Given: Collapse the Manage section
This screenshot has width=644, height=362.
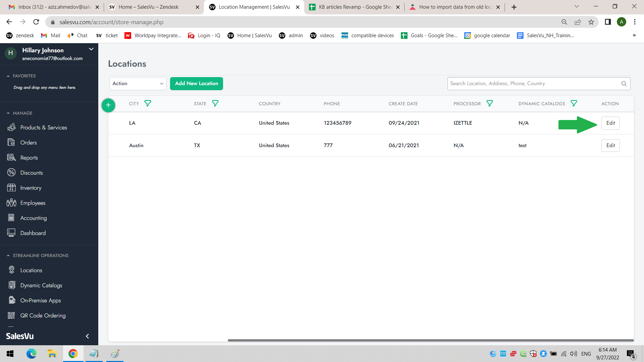Looking at the screenshot, I should (x=8, y=113).
